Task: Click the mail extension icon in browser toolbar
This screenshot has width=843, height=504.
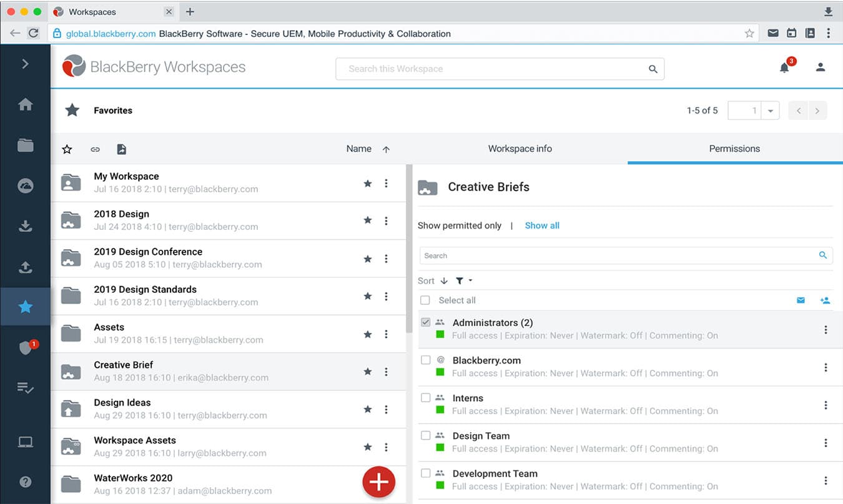Action: [773, 33]
